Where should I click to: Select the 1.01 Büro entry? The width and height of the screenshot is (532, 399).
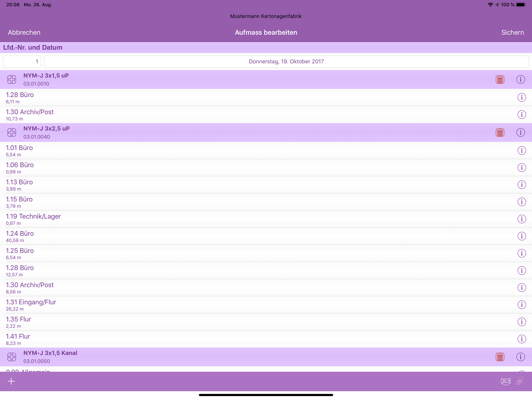266,150
